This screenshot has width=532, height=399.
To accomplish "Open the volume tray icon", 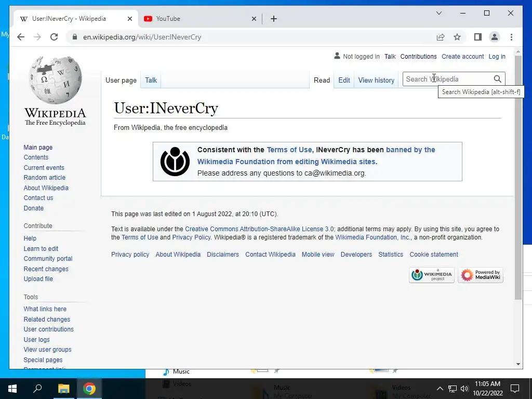I will [x=464, y=389].
